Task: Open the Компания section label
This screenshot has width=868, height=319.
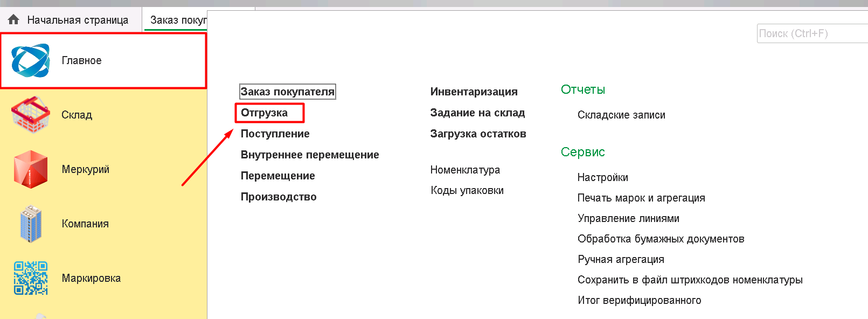Action: pos(85,224)
